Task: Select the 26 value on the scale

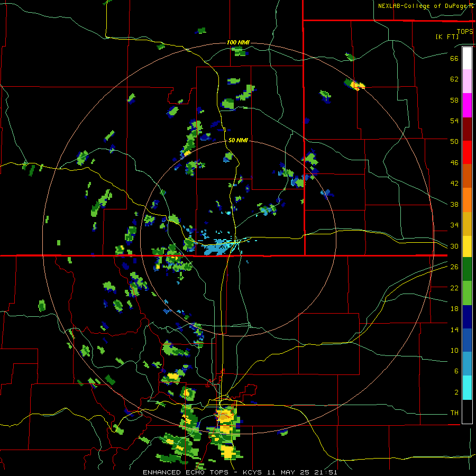Action: click(454, 267)
